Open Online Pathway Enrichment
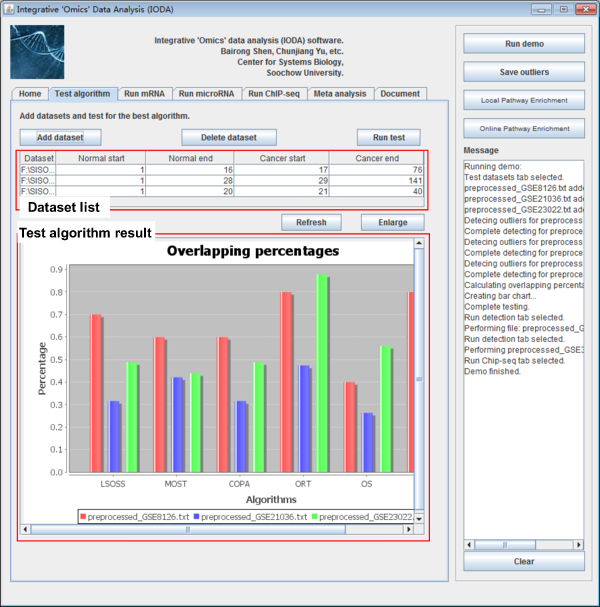The height and width of the screenshot is (607, 600). point(524,129)
